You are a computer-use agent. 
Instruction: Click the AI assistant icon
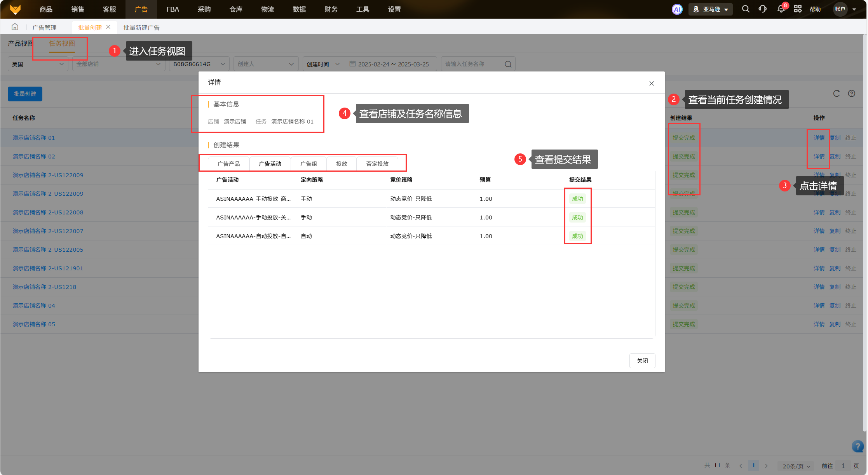[x=677, y=9]
